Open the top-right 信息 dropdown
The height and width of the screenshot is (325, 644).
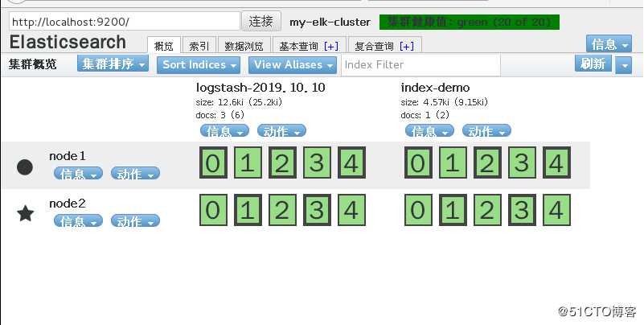coord(609,44)
